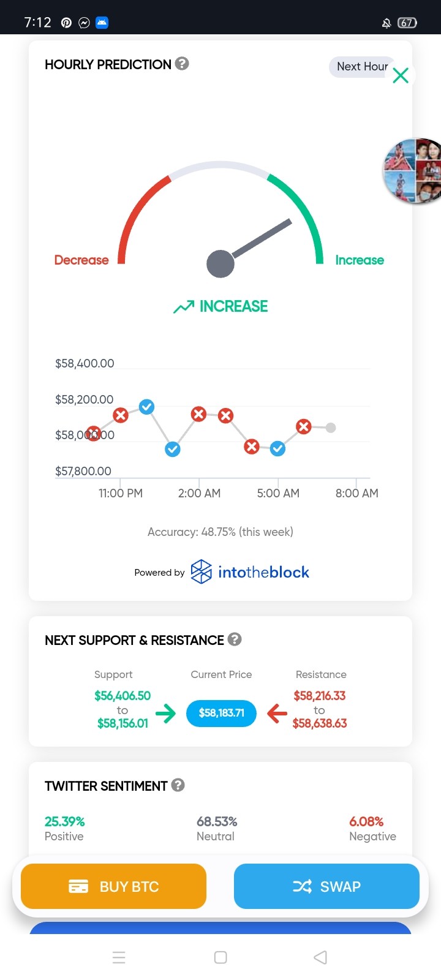
Task: Tap the Android home square button
Action: coord(221,957)
